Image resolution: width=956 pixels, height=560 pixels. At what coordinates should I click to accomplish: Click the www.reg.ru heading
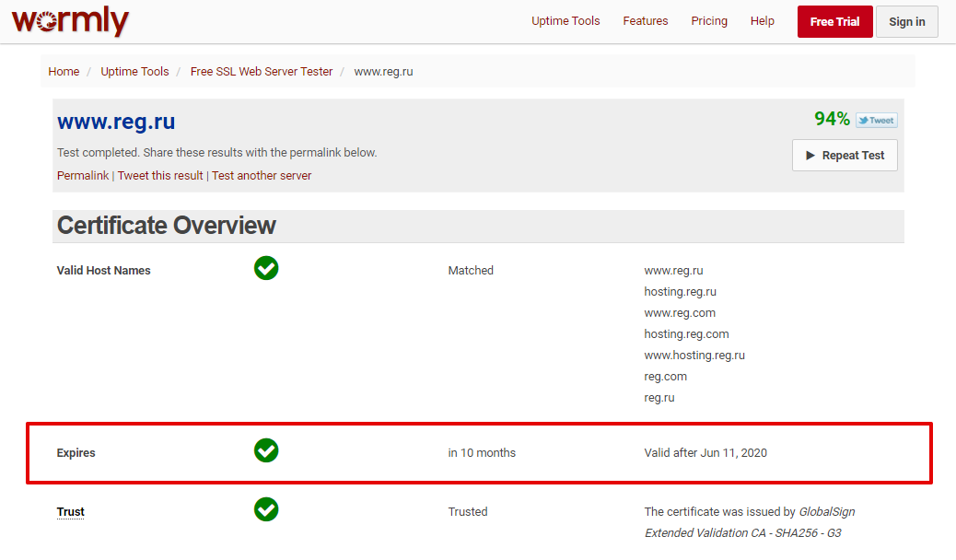pos(116,122)
